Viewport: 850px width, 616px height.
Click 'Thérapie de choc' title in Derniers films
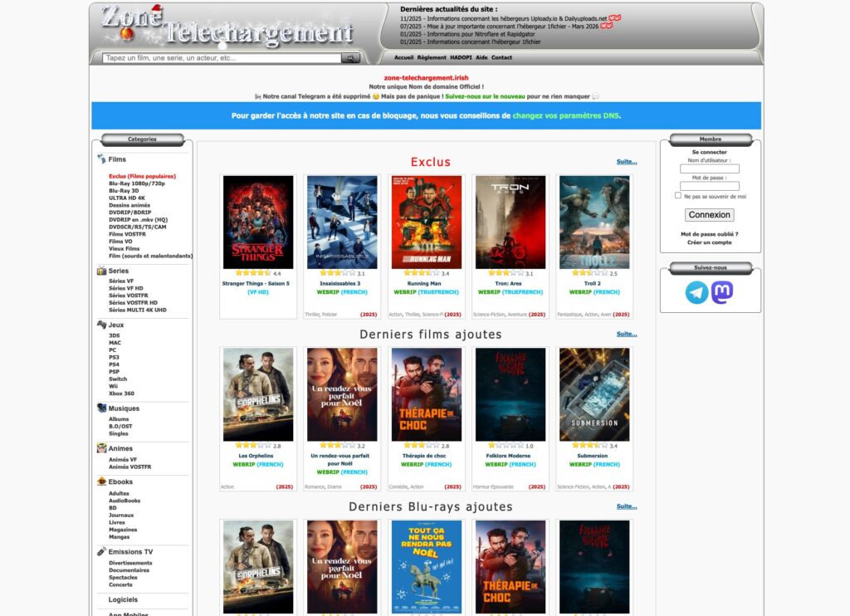click(x=424, y=456)
